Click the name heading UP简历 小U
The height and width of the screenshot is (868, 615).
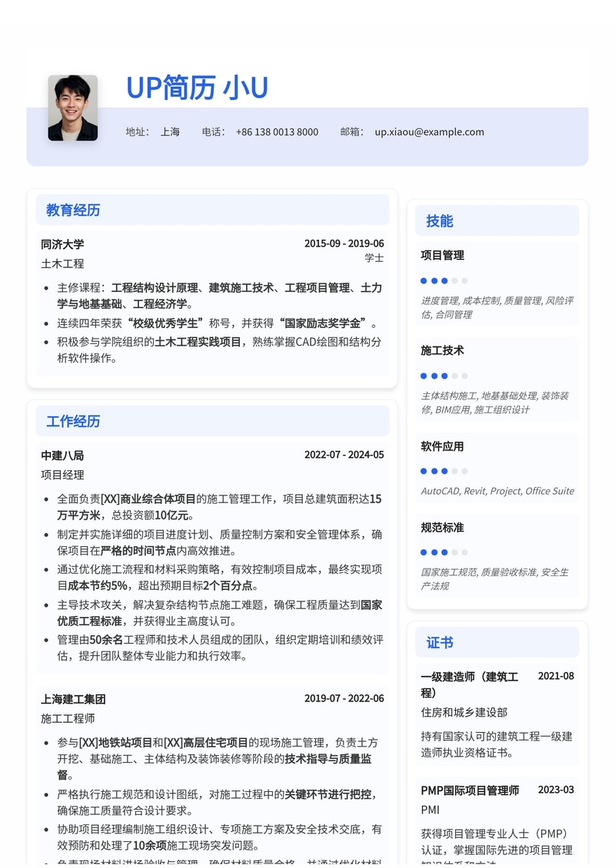tap(197, 89)
